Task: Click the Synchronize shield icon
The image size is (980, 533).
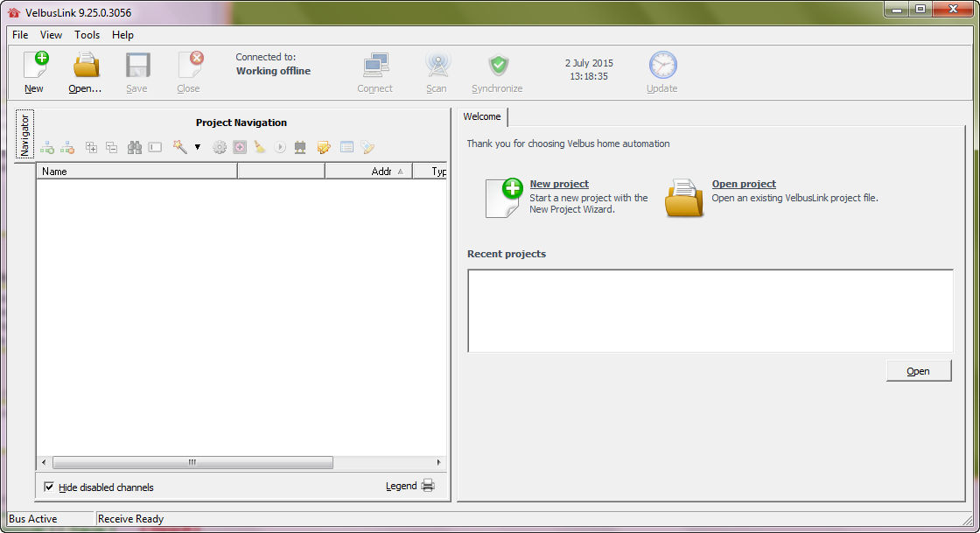Action: (497, 70)
